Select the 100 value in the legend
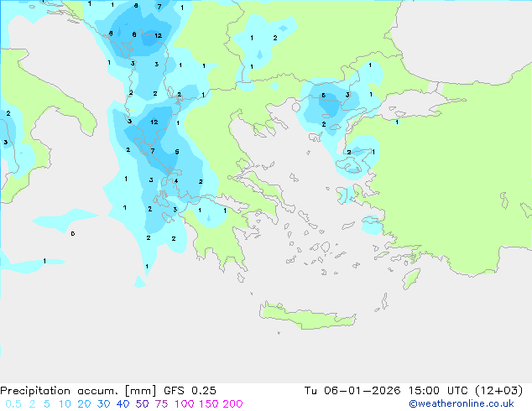This screenshot has width=532, height=411. coord(184,404)
